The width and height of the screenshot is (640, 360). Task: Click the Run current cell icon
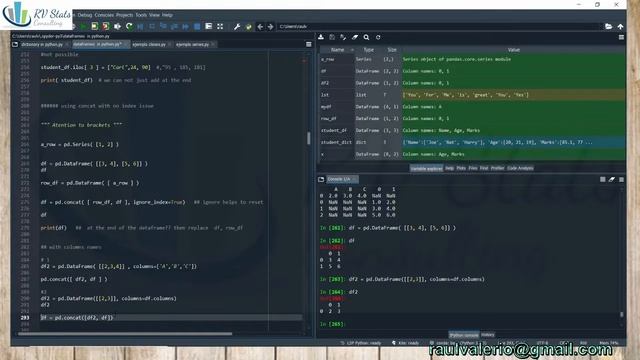click(x=95, y=27)
